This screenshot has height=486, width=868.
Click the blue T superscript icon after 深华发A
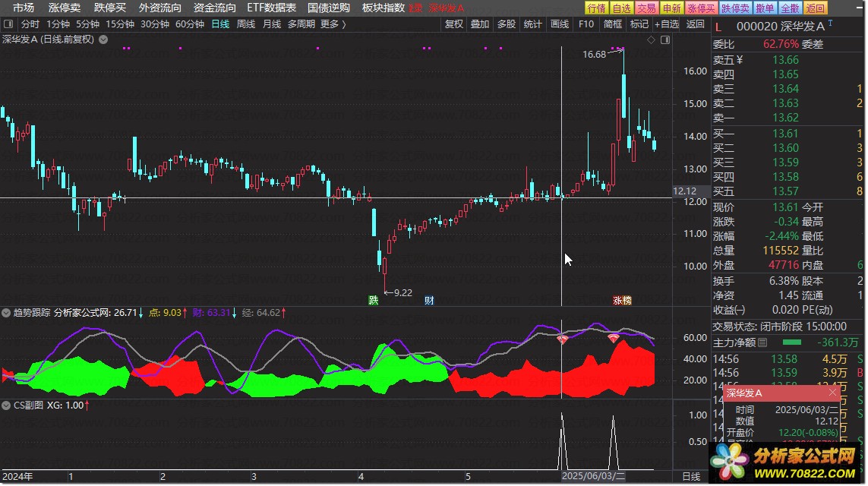830,24
